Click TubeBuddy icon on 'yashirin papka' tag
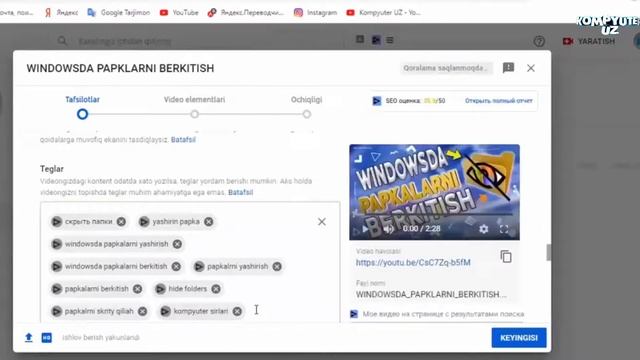The height and width of the screenshot is (360, 640). click(144, 222)
